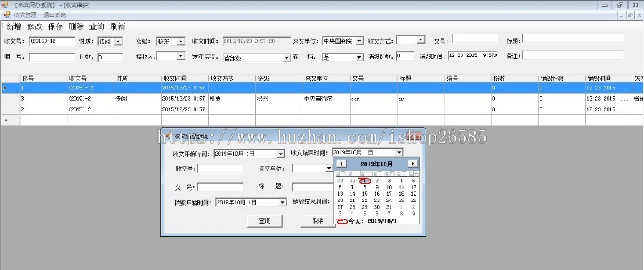Open the 退出系统 menu
Viewport: 644px width, 270px height.
click(x=54, y=15)
